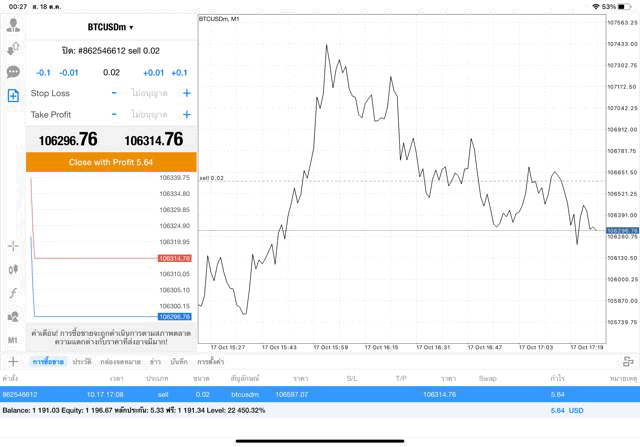Increase the Stop Loss value with plus
The width and height of the screenshot is (640, 447).
coord(186,93)
